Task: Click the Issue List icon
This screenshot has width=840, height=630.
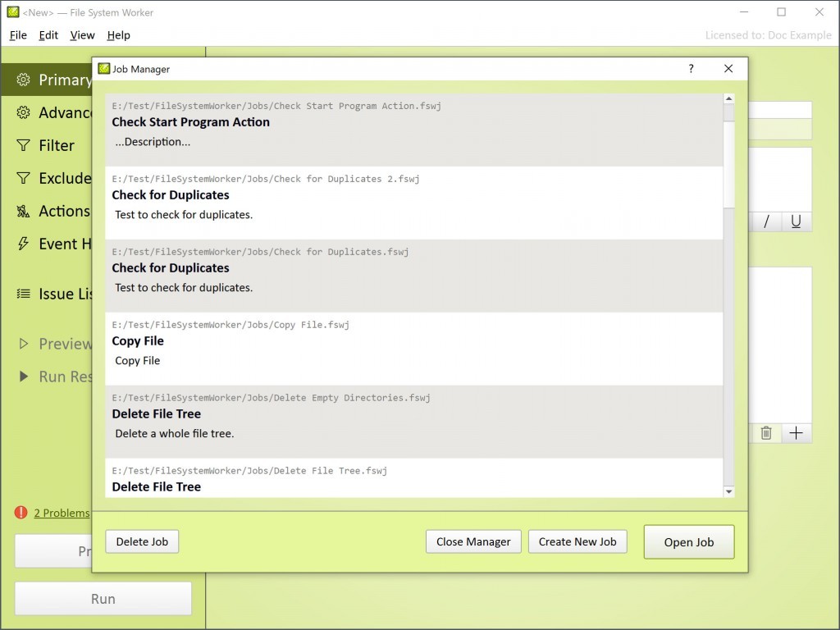Action: tap(23, 294)
